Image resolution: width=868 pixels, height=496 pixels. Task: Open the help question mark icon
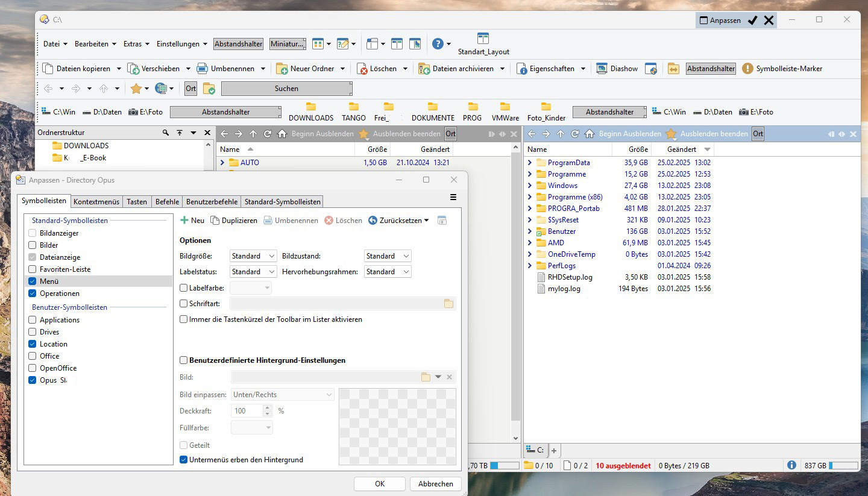pyautogui.click(x=438, y=43)
